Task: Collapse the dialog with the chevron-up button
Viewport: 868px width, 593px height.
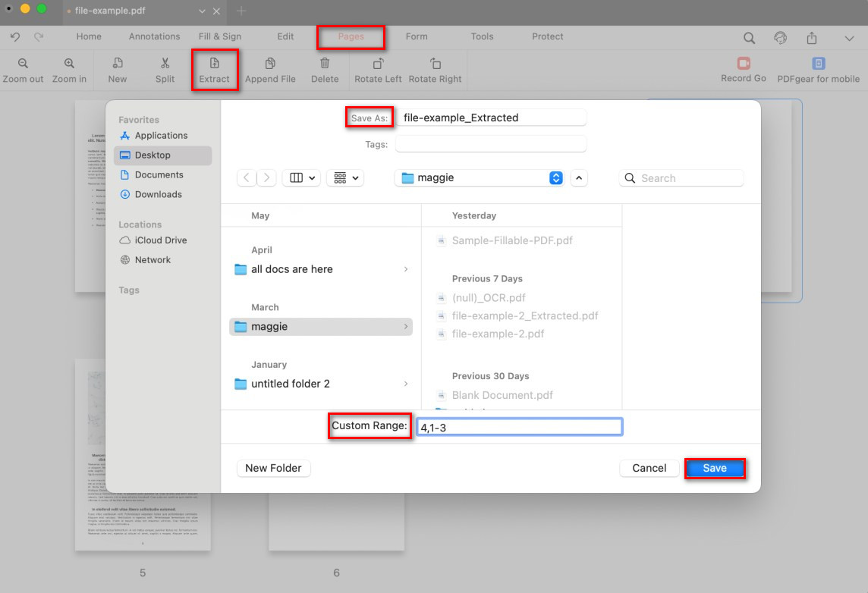Action: coord(579,178)
